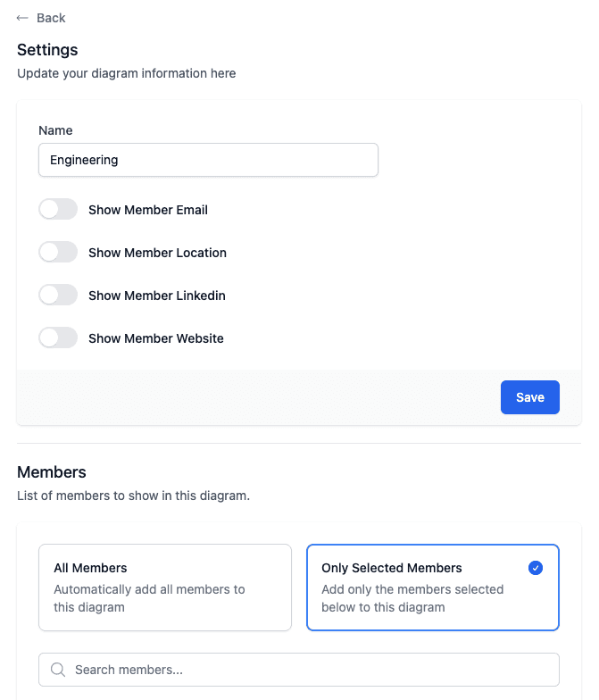The image size is (599, 700).
Task: Click the Name input field containing Engineering
Action: (208, 161)
